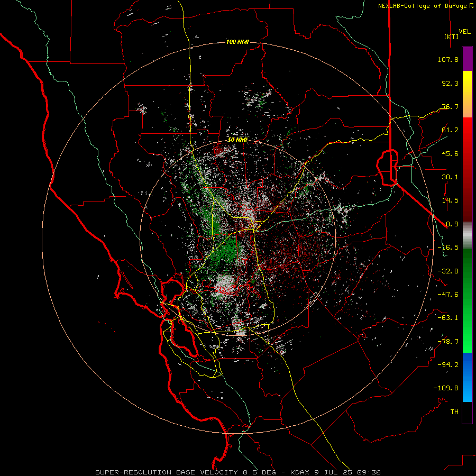Click the 107.8 velocity scale value
This screenshot has width=476, height=476.
coord(448,59)
